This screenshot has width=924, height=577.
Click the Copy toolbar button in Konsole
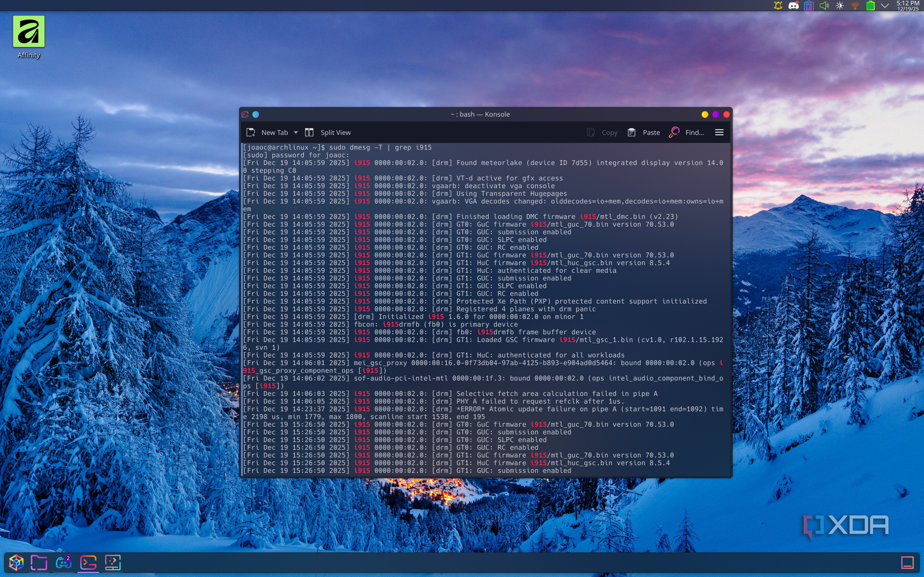(x=603, y=133)
